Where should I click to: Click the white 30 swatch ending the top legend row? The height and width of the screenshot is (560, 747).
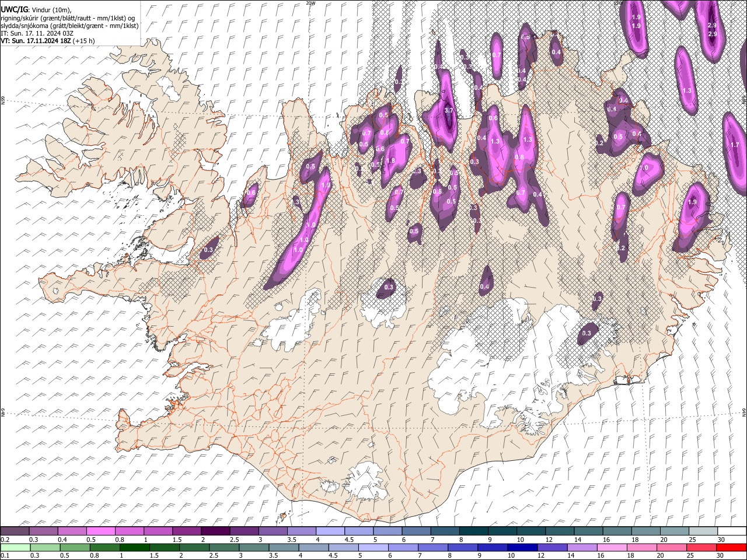tap(732, 531)
